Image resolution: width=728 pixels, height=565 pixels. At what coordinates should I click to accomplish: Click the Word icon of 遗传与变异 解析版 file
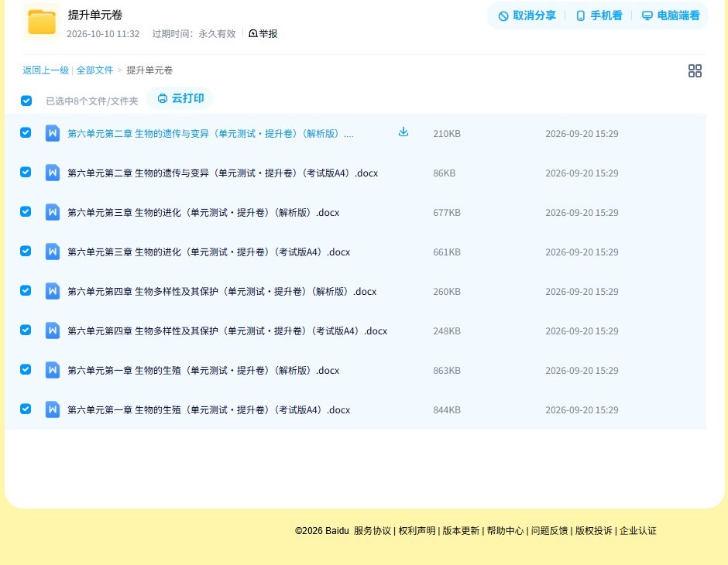pos(53,133)
